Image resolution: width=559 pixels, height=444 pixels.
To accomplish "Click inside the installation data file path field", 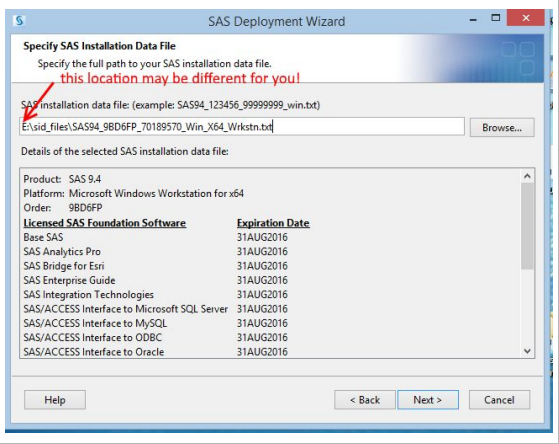I will click(x=242, y=127).
